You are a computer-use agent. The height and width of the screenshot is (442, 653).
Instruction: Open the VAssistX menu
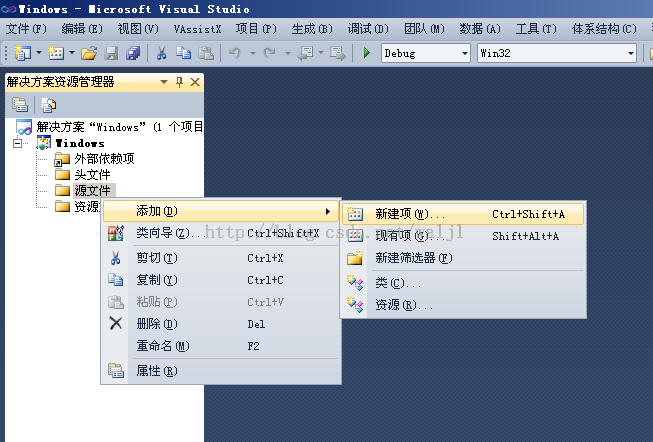pyautogui.click(x=197, y=29)
